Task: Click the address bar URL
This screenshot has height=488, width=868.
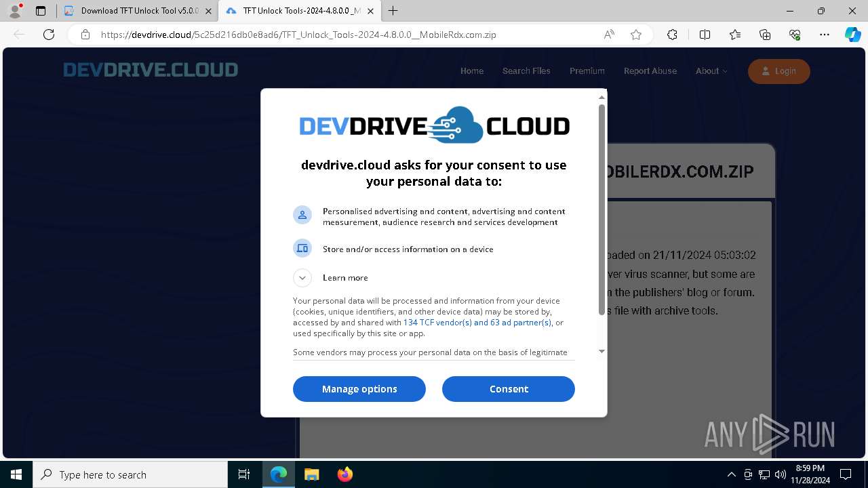Action: click(x=298, y=35)
